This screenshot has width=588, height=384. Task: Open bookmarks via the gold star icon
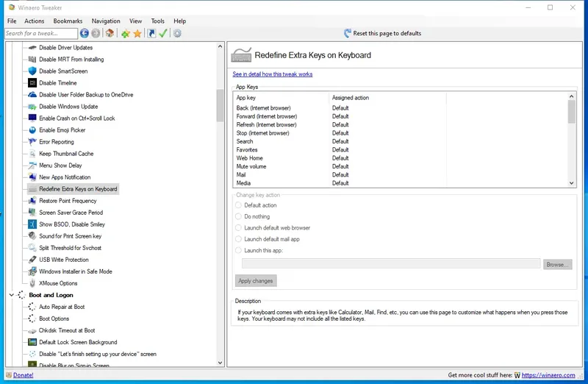(137, 34)
